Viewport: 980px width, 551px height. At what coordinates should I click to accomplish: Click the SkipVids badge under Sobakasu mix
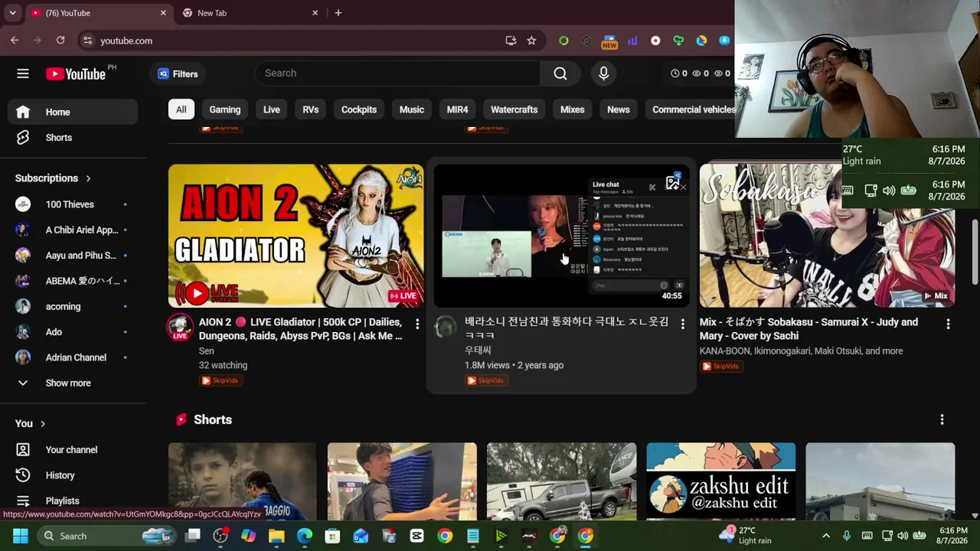pyautogui.click(x=720, y=367)
